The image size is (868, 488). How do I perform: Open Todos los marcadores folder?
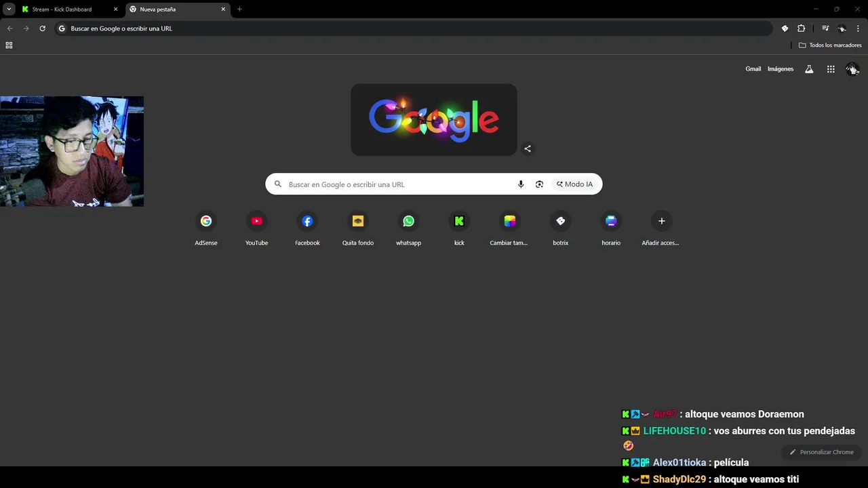click(830, 45)
